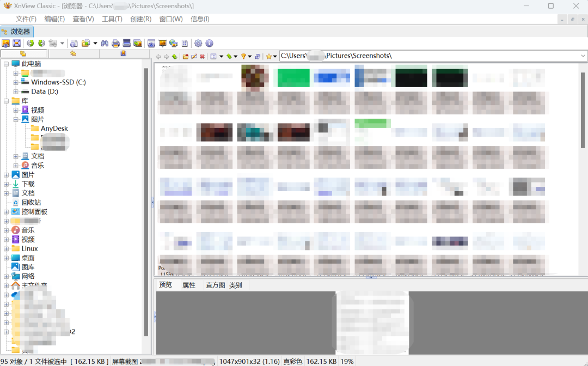
Task: Click the refresh icon beside the filter
Action: pos(258,56)
